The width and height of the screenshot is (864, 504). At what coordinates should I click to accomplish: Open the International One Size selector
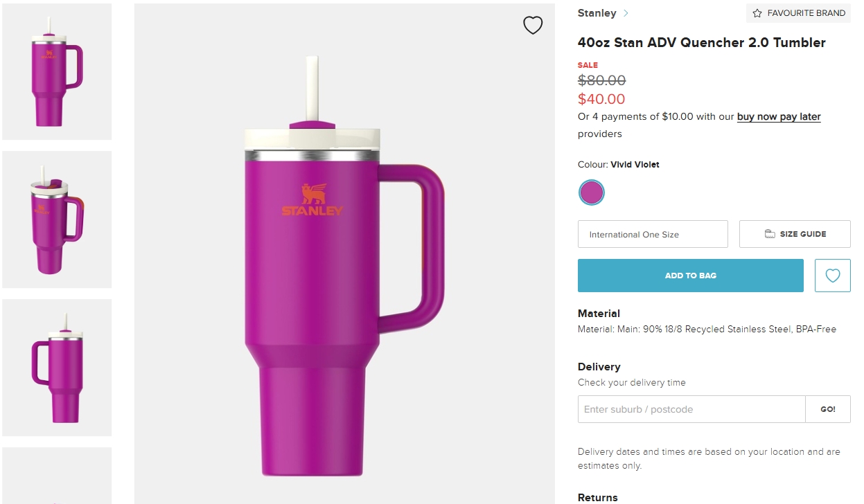[653, 234]
